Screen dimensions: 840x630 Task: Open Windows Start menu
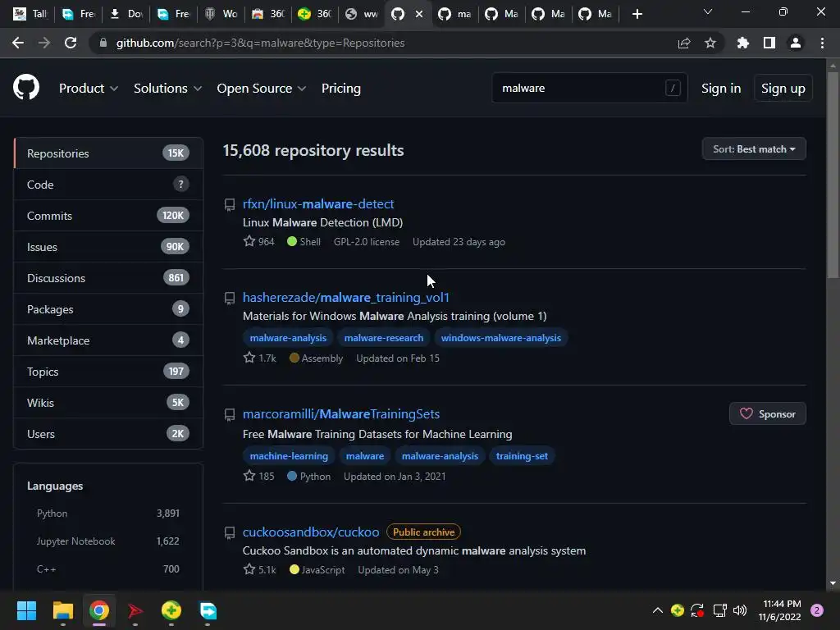[x=26, y=610]
